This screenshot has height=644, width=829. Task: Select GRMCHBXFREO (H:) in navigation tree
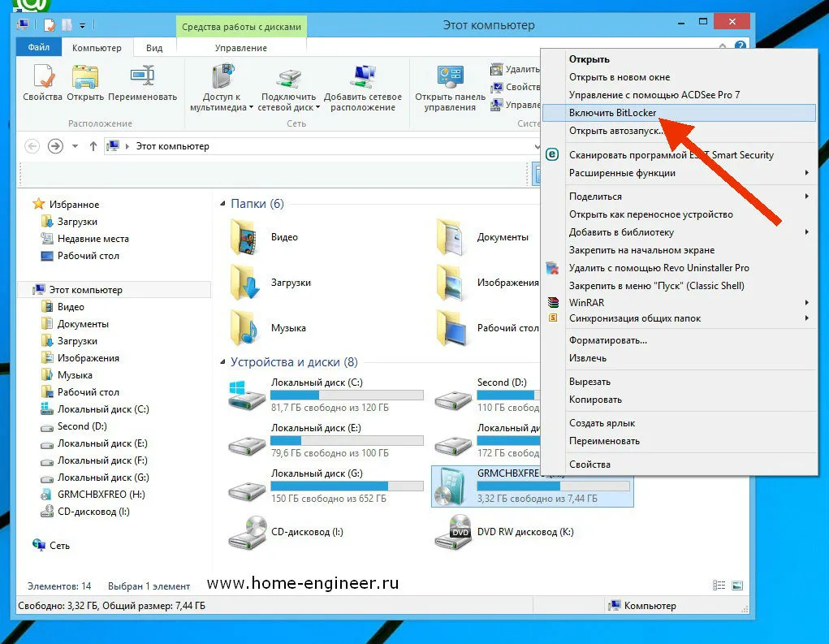point(101,495)
